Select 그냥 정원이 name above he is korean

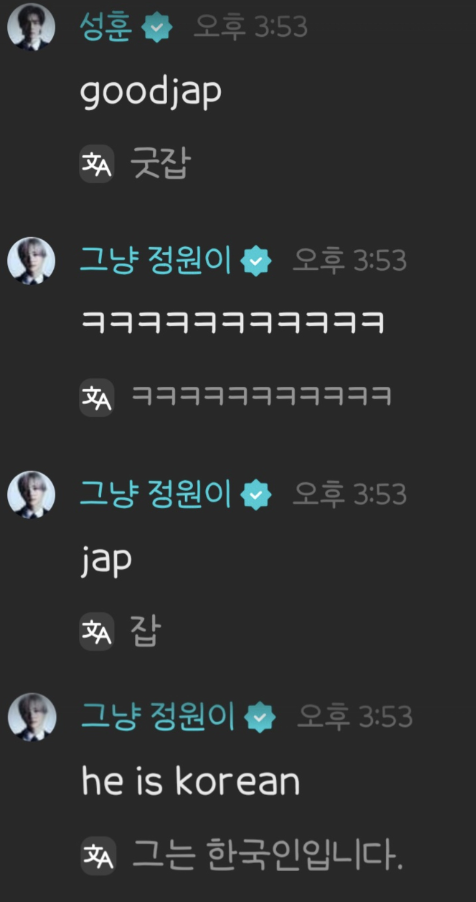[158, 717]
